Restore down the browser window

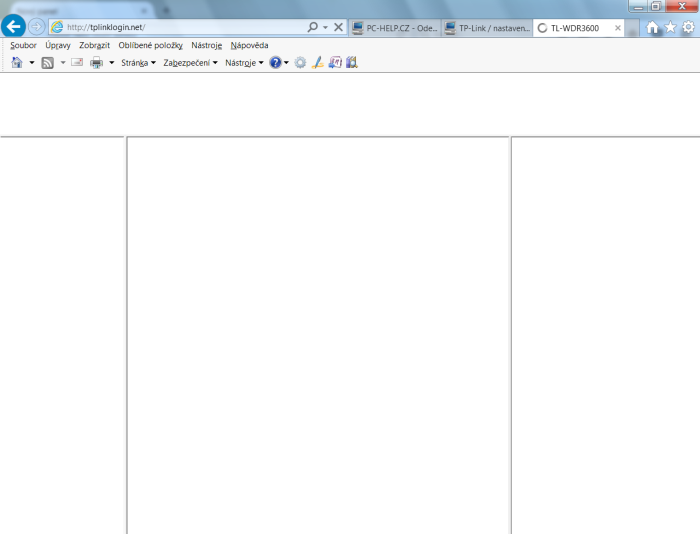coord(656,6)
